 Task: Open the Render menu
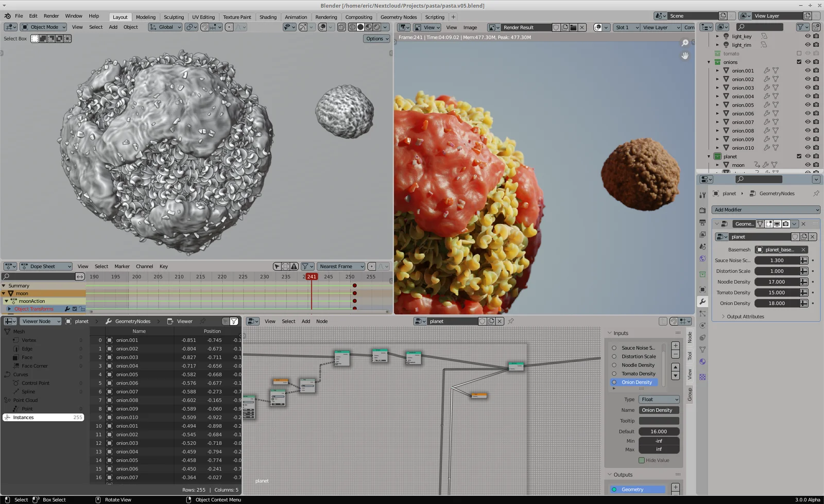[51, 16]
